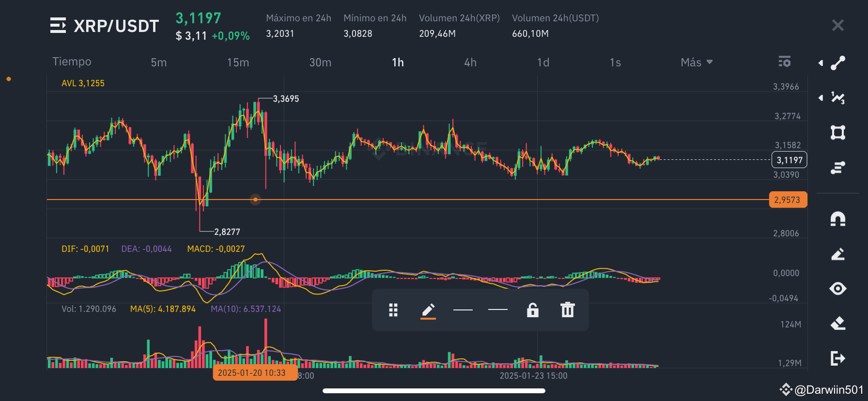Toggle continuous drawing pencil mode
Image resolution: width=868 pixels, height=401 pixels.
(x=838, y=254)
